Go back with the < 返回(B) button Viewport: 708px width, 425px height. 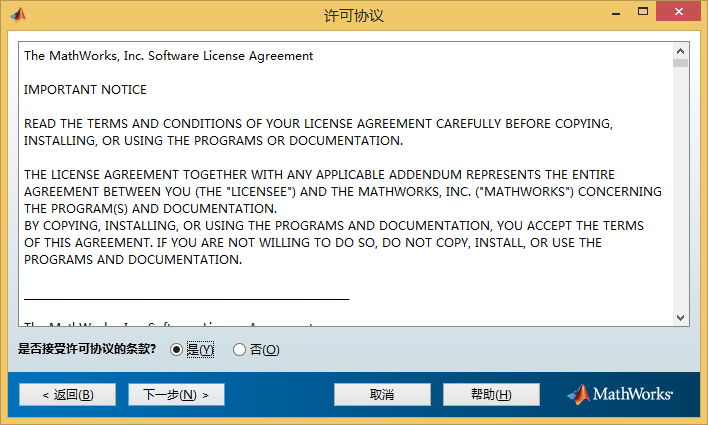[67, 395]
